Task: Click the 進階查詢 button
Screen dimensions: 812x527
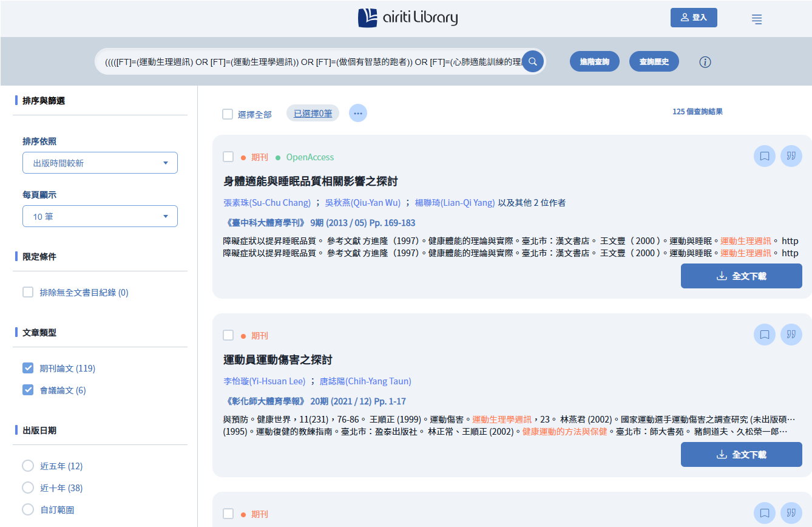Action: click(x=594, y=61)
